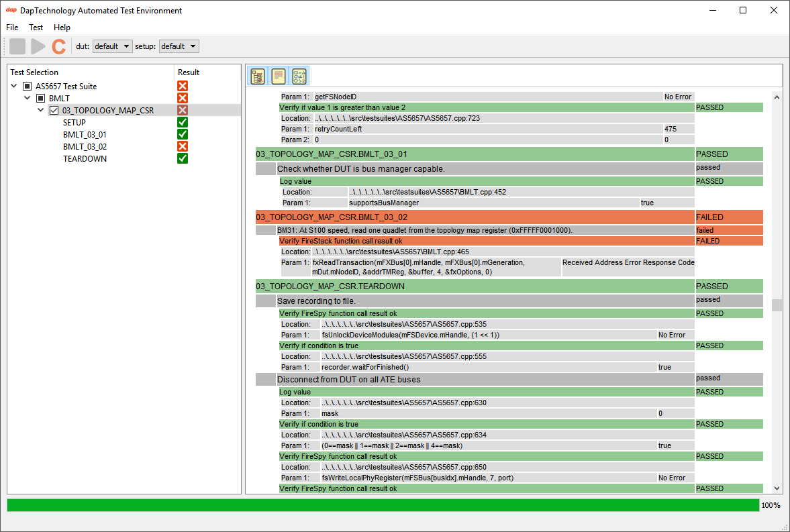Start the test run with play button
Image resolution: width=790 pixels, height=532 pixels.
click(38, 46)
